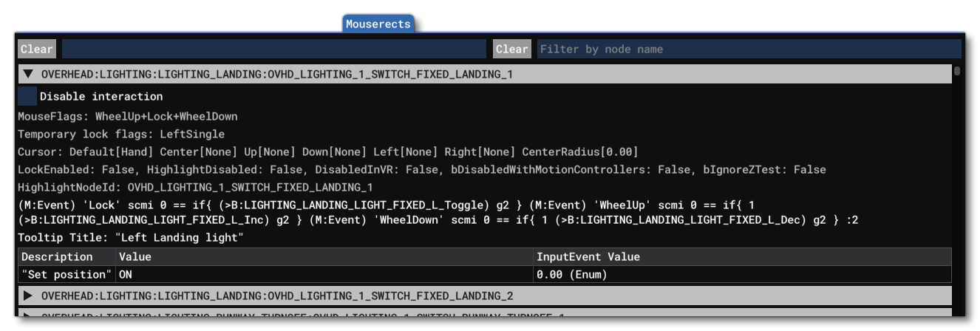
Task: Click the Clear button beside node name filter
Action: [x=511, y=50]
